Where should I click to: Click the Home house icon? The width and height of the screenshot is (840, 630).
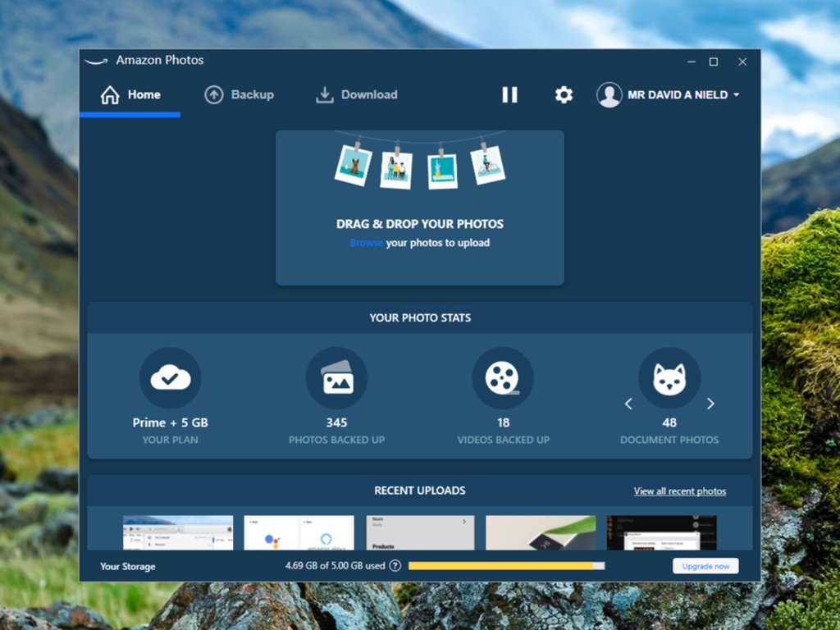click(110, 94)
